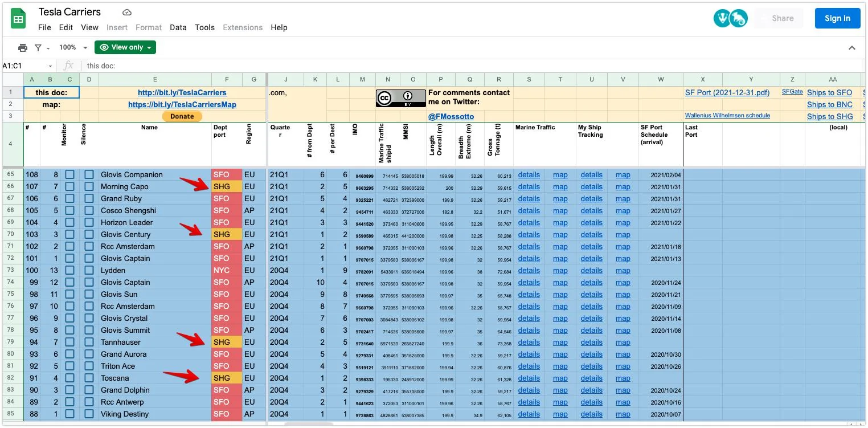Image resolution: width=868 pixels, height=428 pixels.
Task: Open the SF Port (2021-12-31.pdf) link
Action: pyautogui.click(x=727, y=93)
